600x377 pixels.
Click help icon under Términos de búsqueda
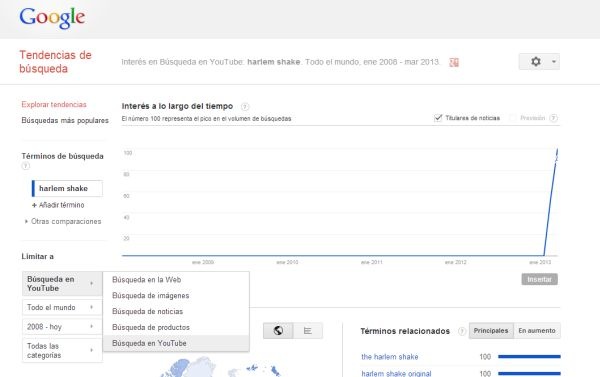click(25, 166)
